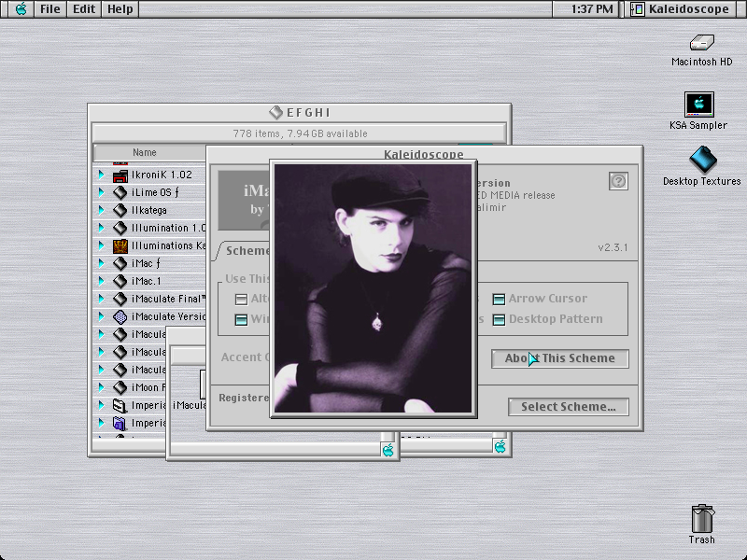
Task: Expand the iMaculate Versio disclosure triangle
Action: click(x=101, y=316)
